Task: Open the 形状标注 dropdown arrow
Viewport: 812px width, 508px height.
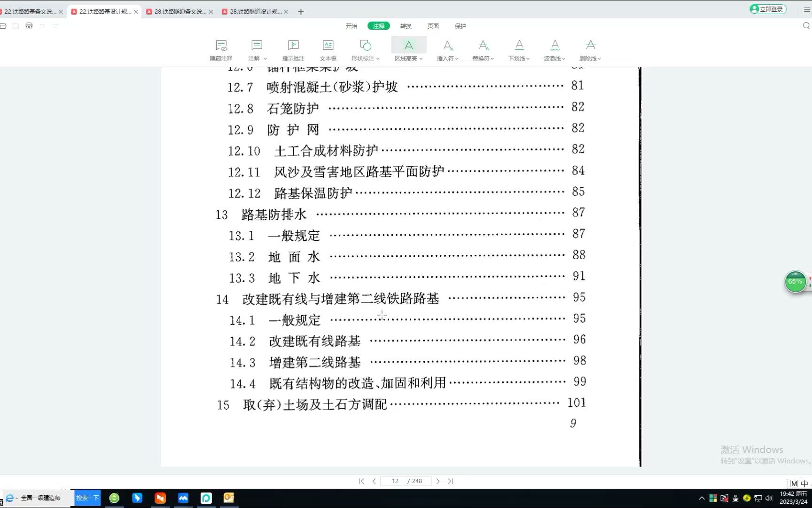Action: (x=377, y=59)
